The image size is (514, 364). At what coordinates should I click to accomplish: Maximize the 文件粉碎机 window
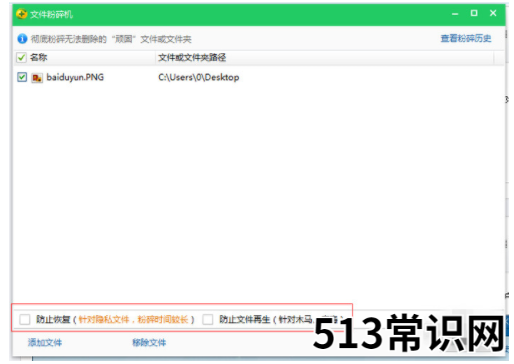coord(474,13)
